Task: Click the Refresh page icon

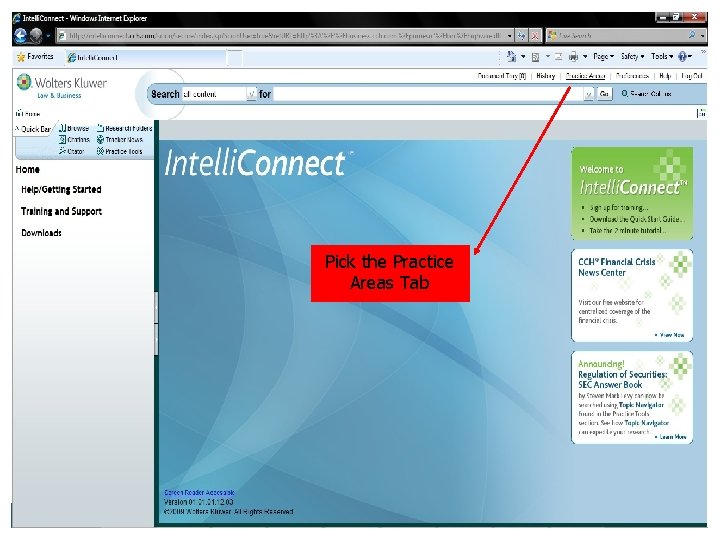Action: [521, 35]
